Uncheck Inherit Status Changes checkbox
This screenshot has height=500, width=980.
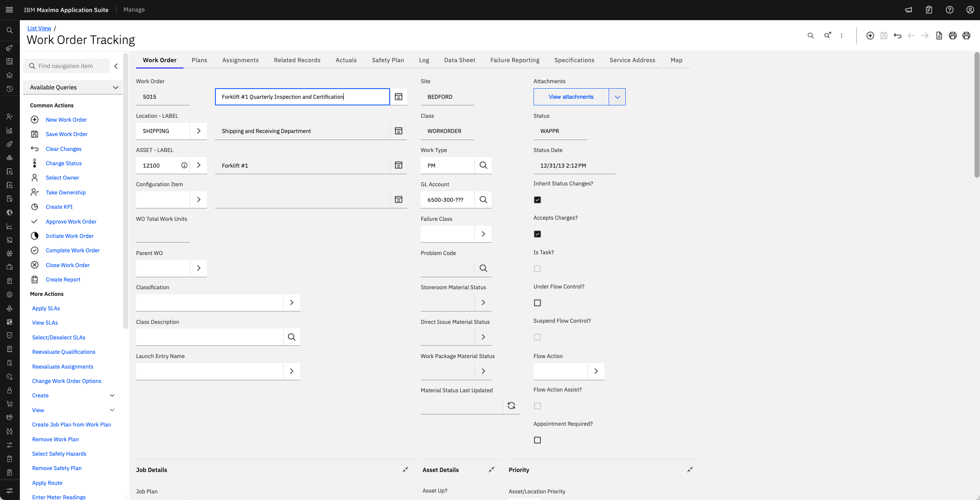[537, 200]
